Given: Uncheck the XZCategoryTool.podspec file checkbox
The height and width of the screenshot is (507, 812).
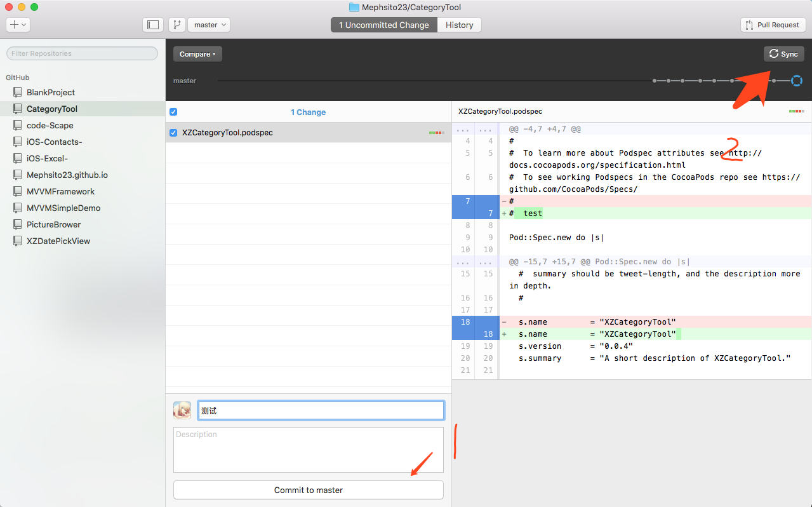Looking at the screenshot, I should point(173,133).
